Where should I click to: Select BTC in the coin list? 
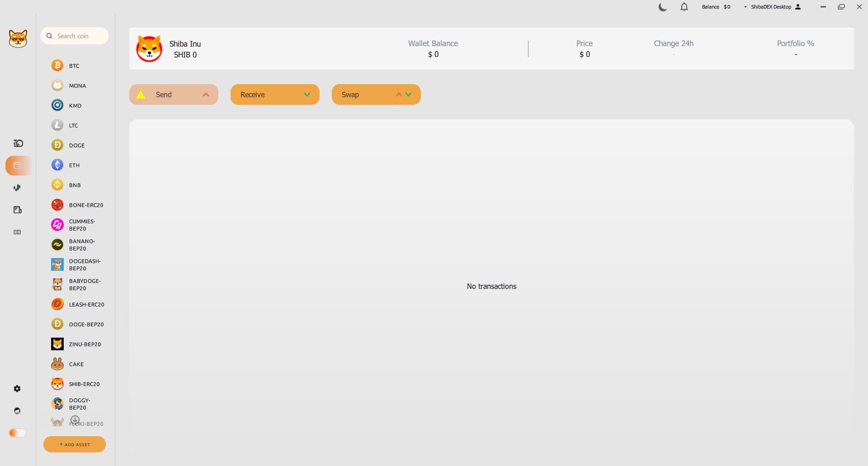click(74, 66)
